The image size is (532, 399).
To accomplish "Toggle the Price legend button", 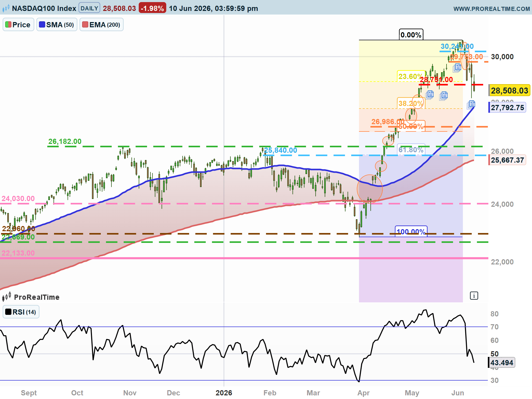I will point(18,25).
